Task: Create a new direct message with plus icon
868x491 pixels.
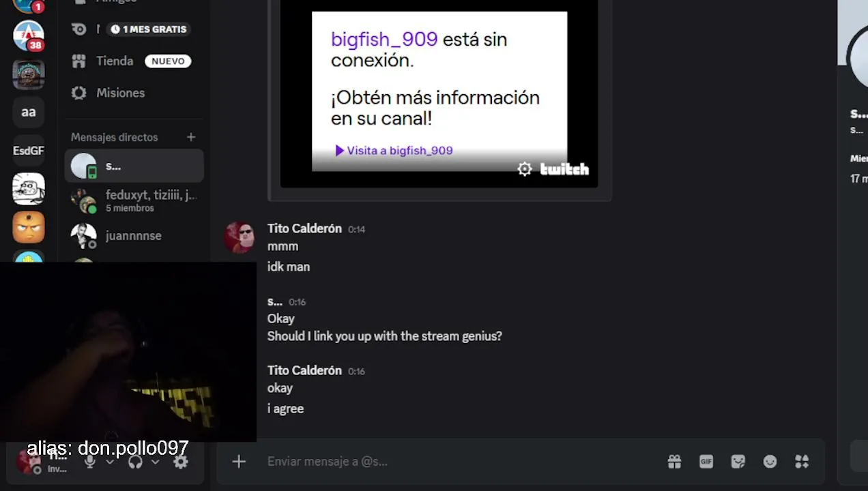Action: coord(191,137)
